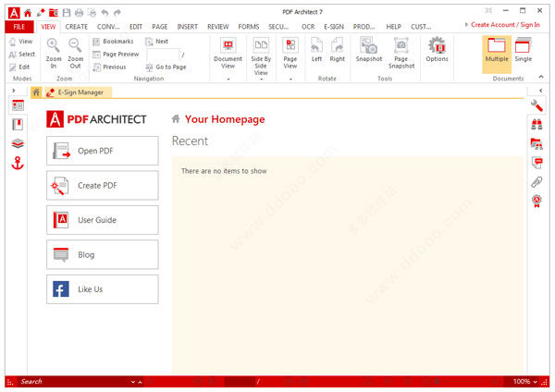The height and width of the screenshot is (392, 555).
Task: Switch to the PAGE ribbon tab
Action: [x=160, y=27]
